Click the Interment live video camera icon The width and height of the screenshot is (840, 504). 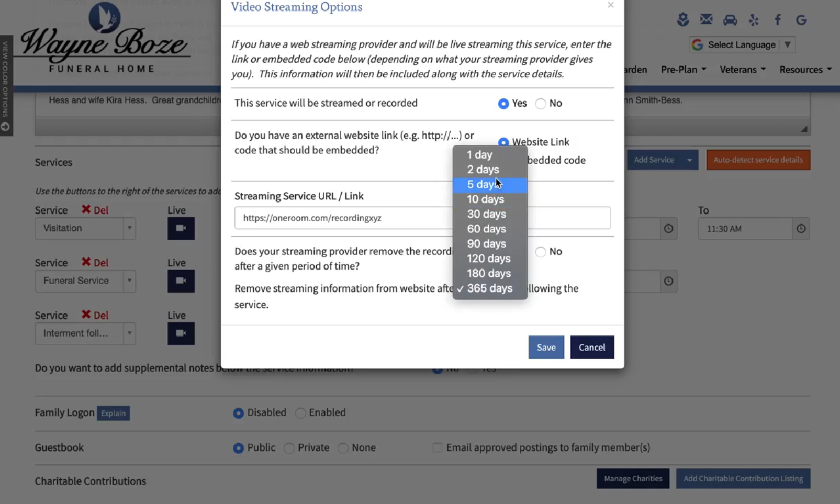coord(181,333)
